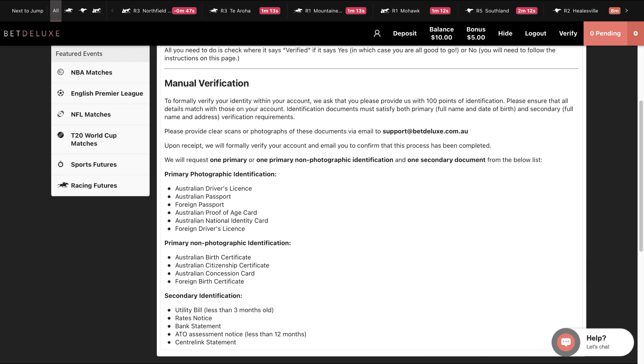644x364 pixels.
Task: Select the harness racing filter icon
Action: click(97, 11)
